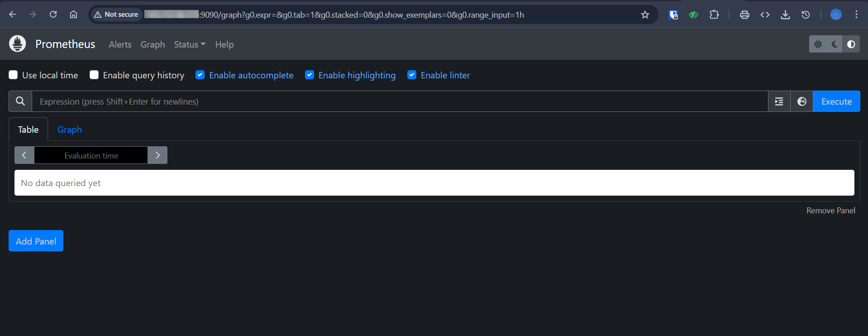Format the expression with the indent icon
The height and width of the screenshot is (336, 868).
click(x=779, y=101)
